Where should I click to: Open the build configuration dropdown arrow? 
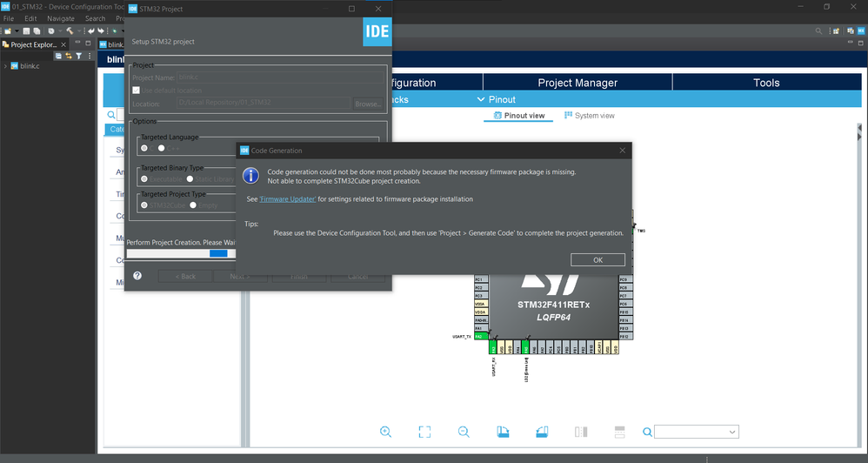(x=60, y=31)
